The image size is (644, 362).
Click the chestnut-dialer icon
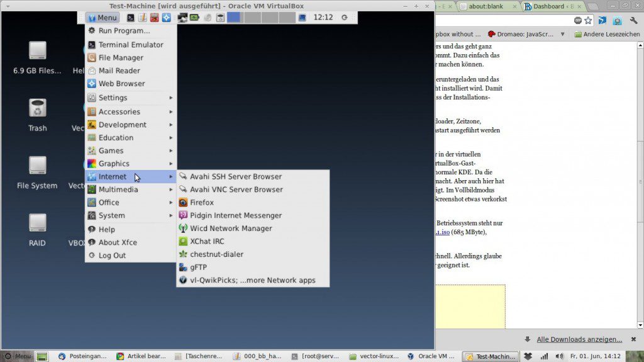183,254
